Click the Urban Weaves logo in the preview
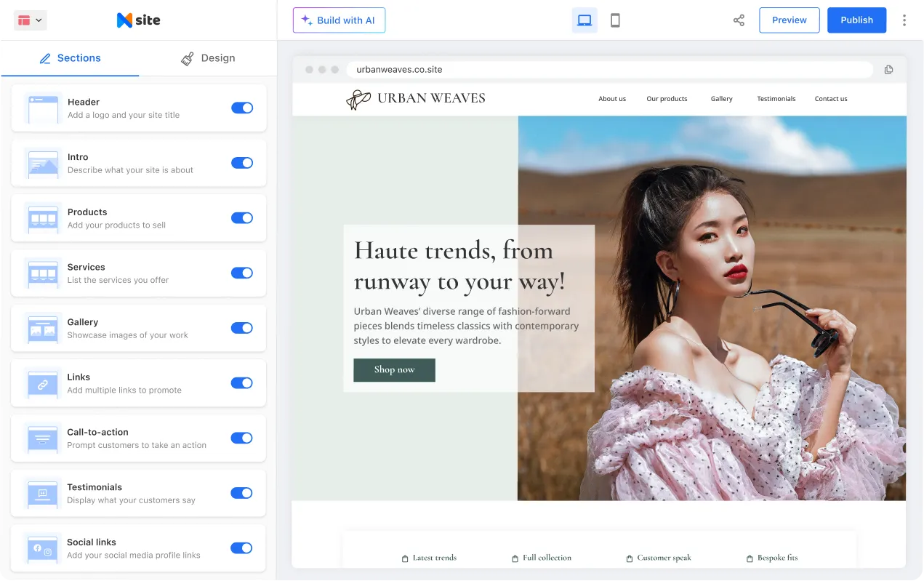 tap(416, 99)
